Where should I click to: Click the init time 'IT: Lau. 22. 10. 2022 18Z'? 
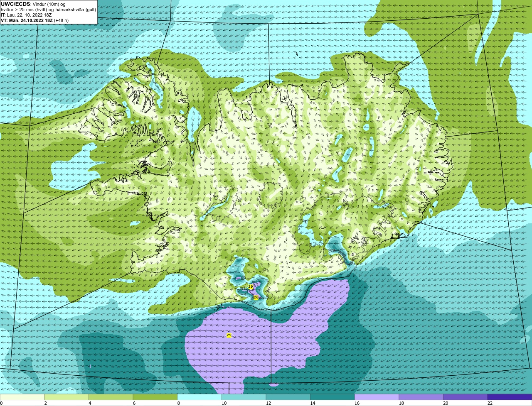26,15
